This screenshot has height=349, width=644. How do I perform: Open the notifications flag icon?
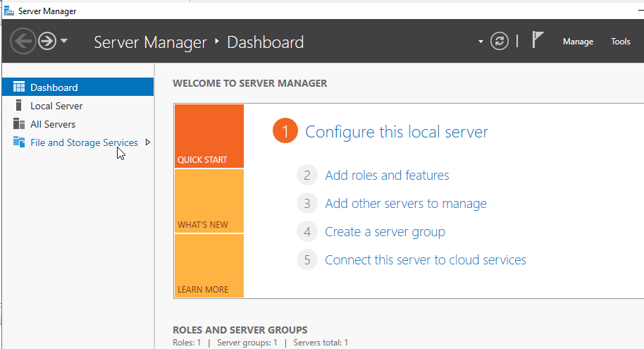538,40
